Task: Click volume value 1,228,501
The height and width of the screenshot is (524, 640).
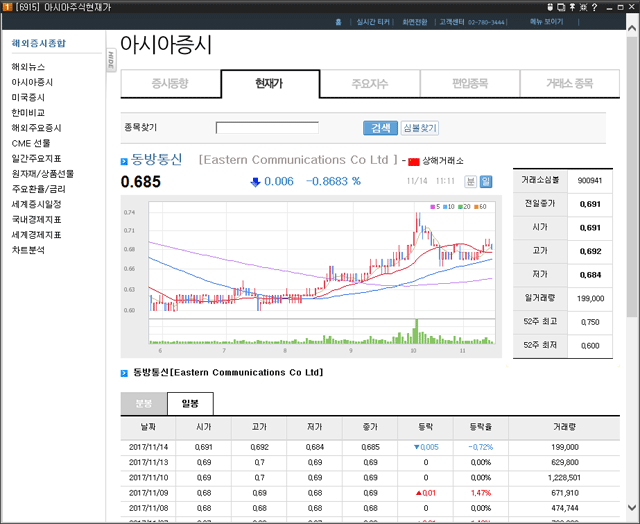Action: coord(565,478)
